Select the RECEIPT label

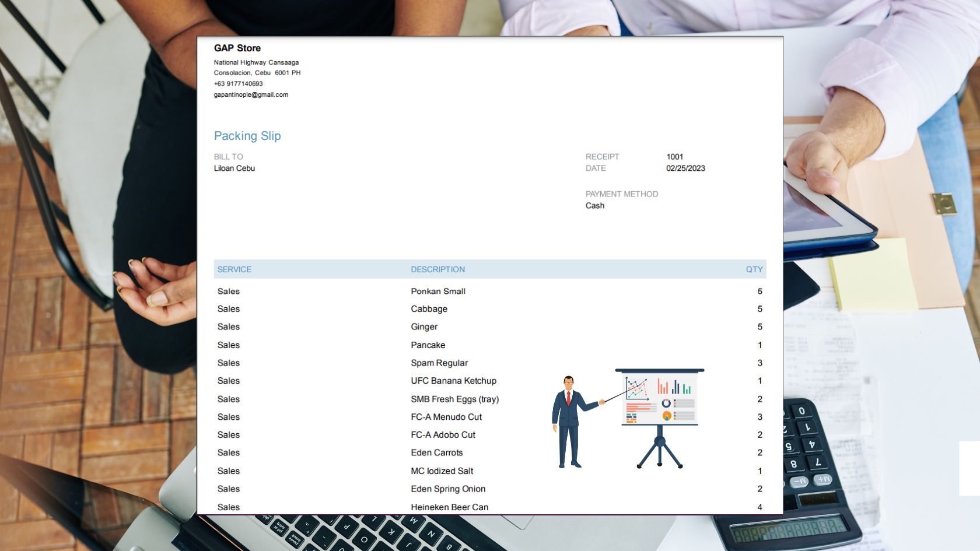602,157
